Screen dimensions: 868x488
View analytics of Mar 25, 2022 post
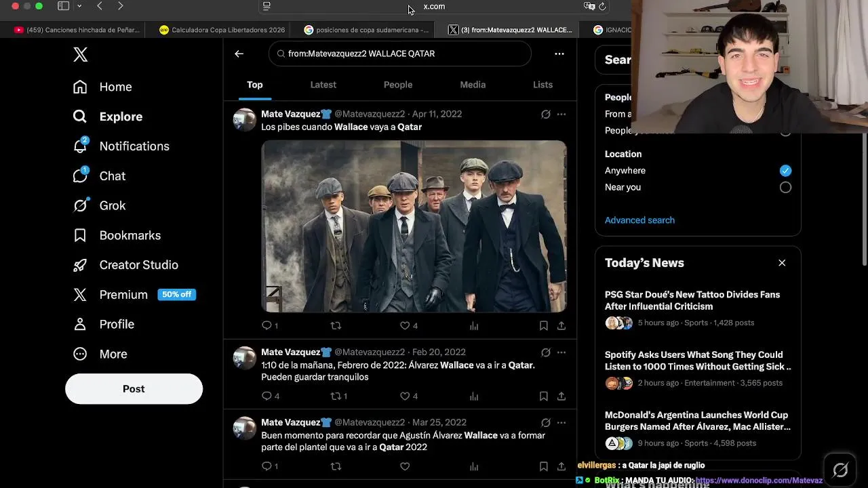(474, 466)
